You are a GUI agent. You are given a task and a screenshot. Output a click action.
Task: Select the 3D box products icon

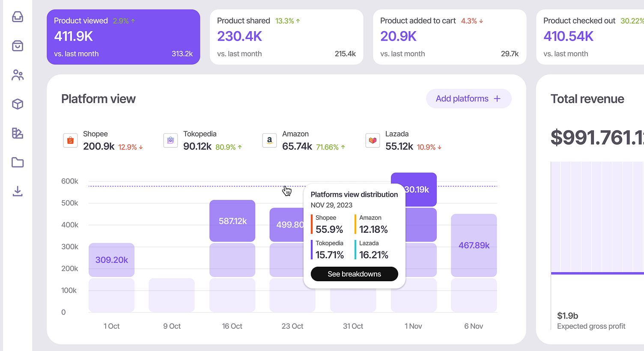[18, 104]
